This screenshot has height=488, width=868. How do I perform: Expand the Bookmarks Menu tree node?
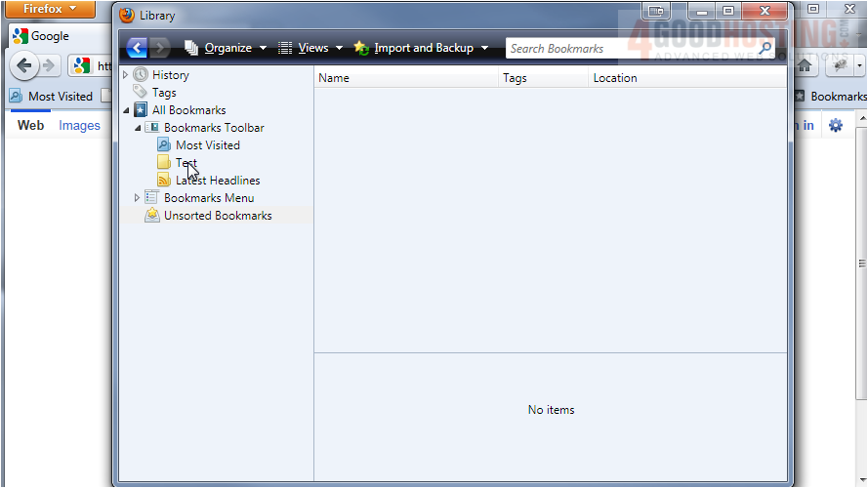[137, 198]
